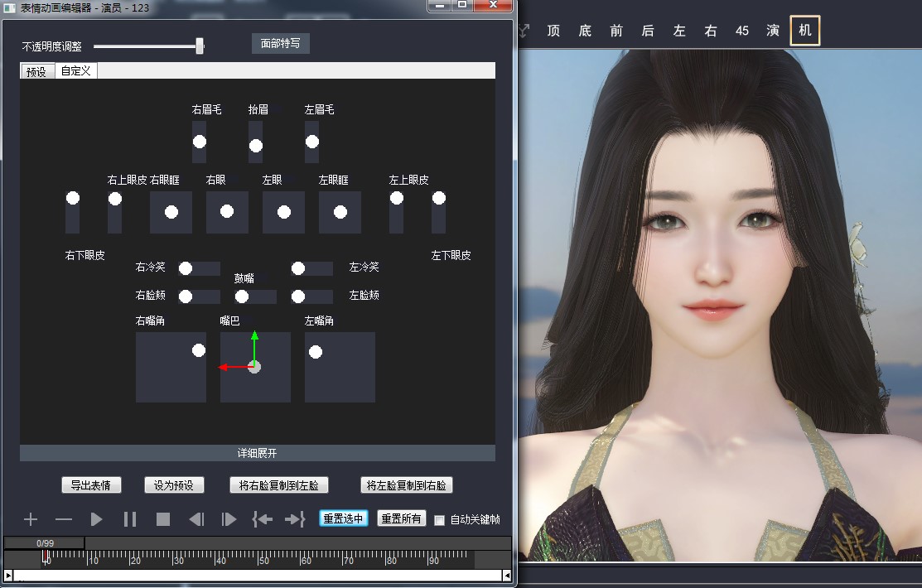Open the 自定义 tab
The image size is (922, 588).
[76, 71]
